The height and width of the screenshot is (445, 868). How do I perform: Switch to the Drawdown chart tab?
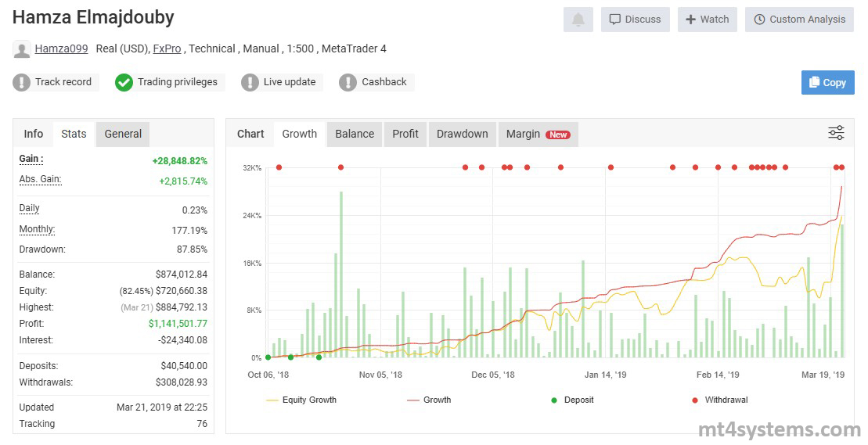462,134
